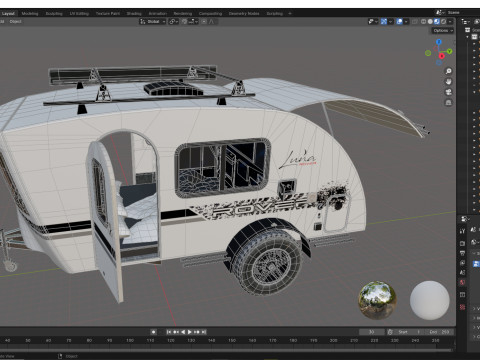Toggle snapping magnet
Image resolution: width=480 pixels, height=360 pixels.
[184, 21]
